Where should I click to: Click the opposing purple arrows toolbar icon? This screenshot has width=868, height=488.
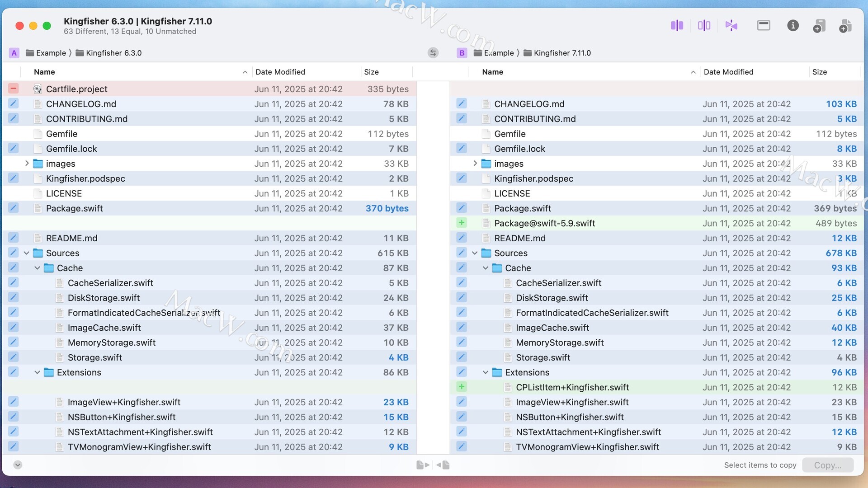pyautogui.click(x=731, y=25)
